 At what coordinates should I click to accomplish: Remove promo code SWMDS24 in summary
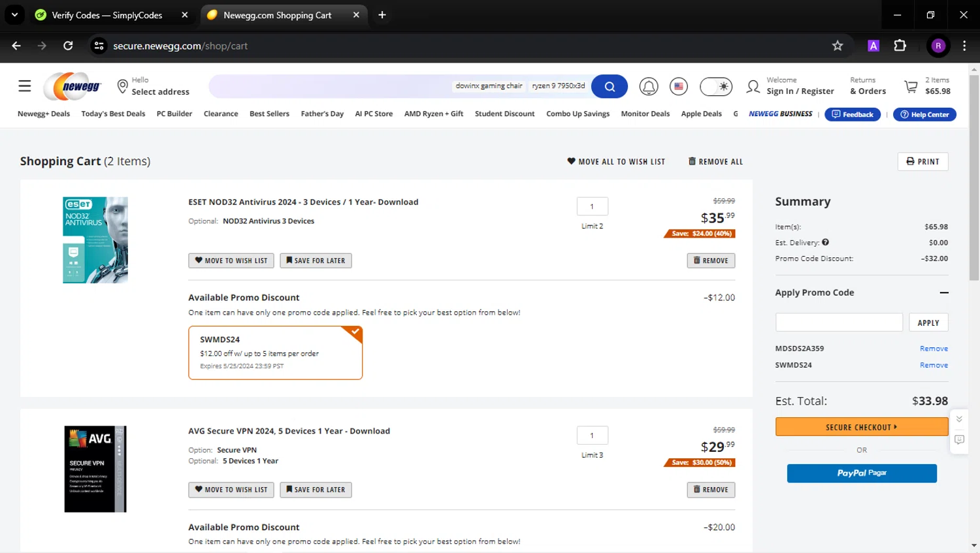pyautogui.click(x=934, y=365)
